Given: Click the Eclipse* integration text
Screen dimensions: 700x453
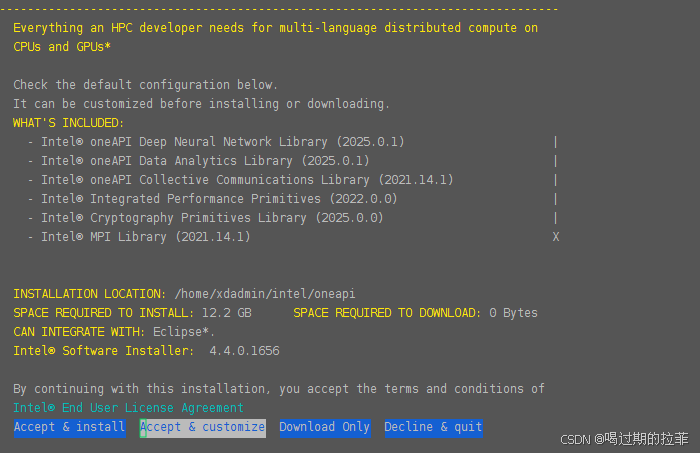Looking at the screenshot, I should [183, 332].
